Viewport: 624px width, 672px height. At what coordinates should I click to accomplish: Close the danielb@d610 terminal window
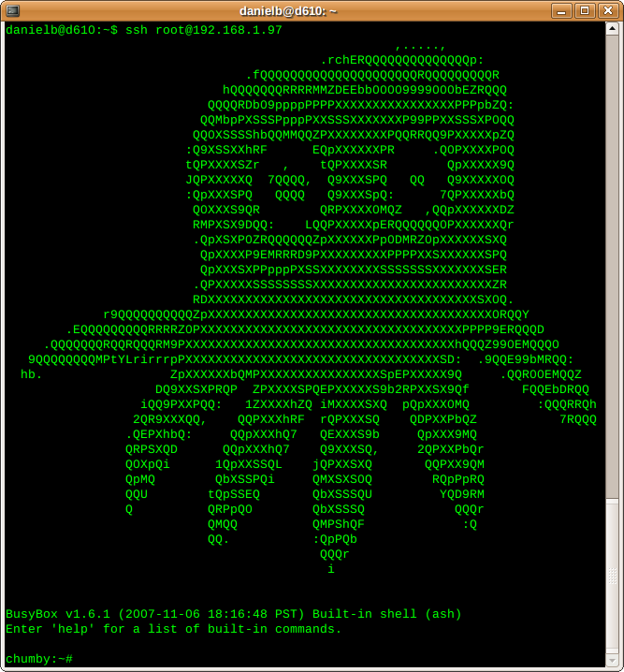pyautogui.click(x=607, y=10)
